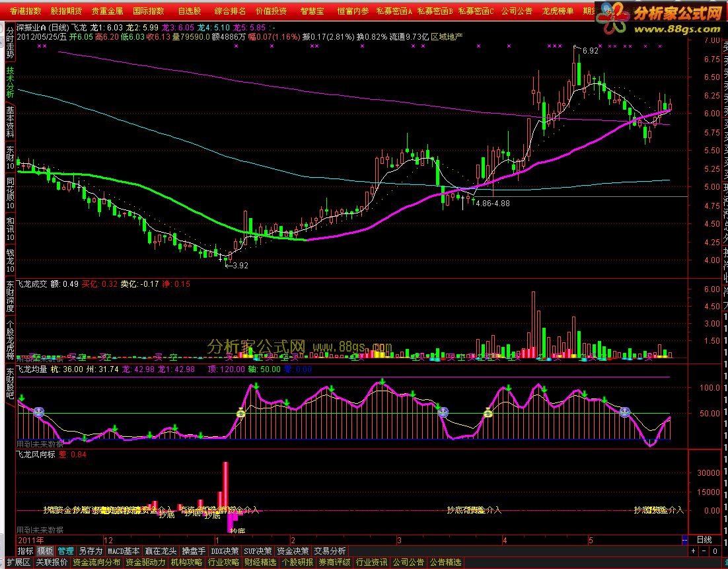
Task: Load the MACD基本 template
Action: coord(124,551)
